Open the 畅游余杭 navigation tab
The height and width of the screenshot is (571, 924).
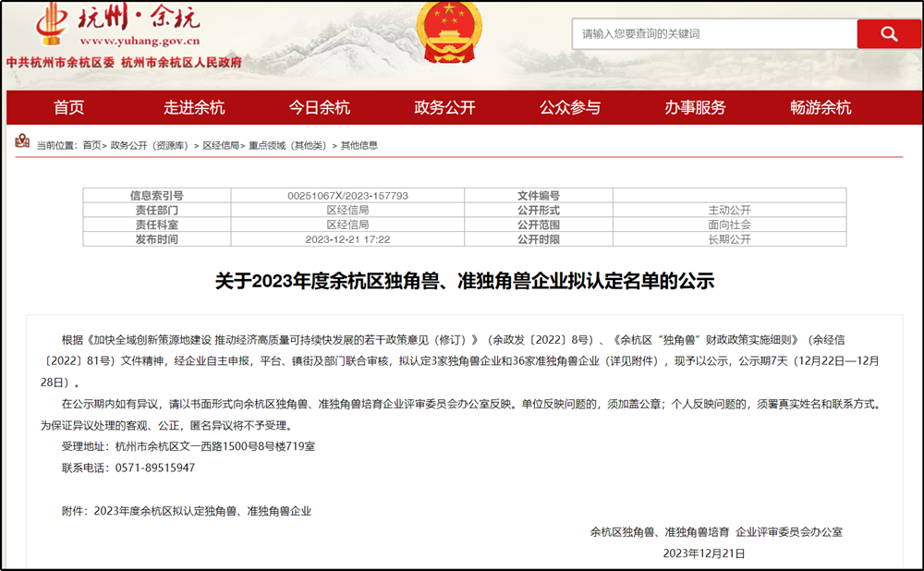tap(821, 107)
